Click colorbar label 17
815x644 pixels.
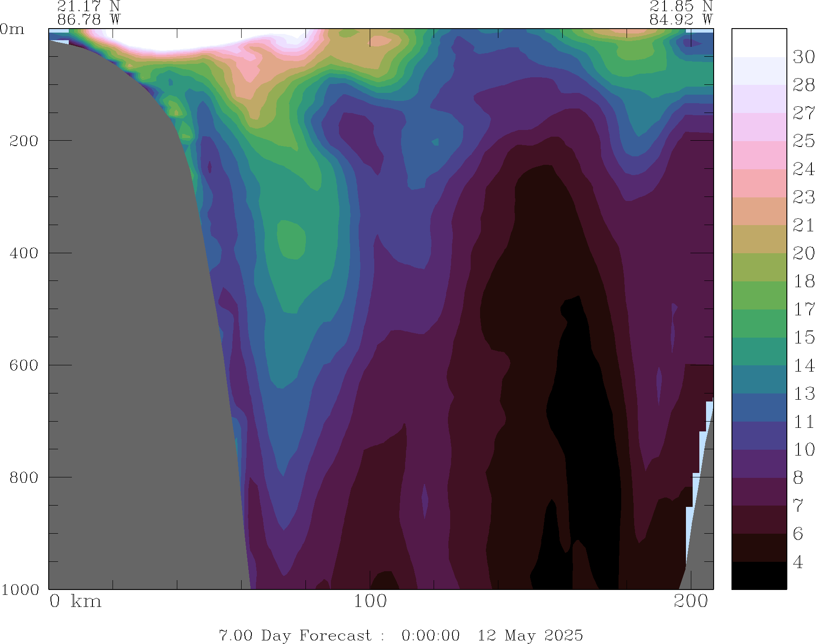804,309
